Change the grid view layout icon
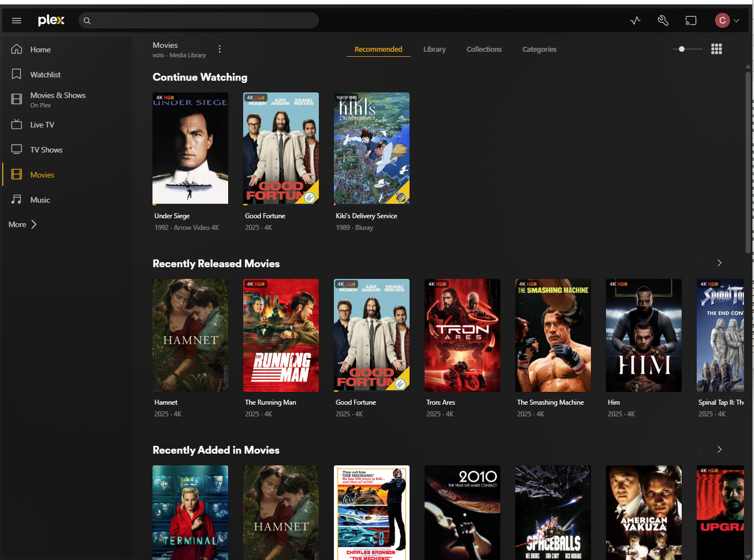754x560 pixels. pyautogui.click(x=717, y=49)
